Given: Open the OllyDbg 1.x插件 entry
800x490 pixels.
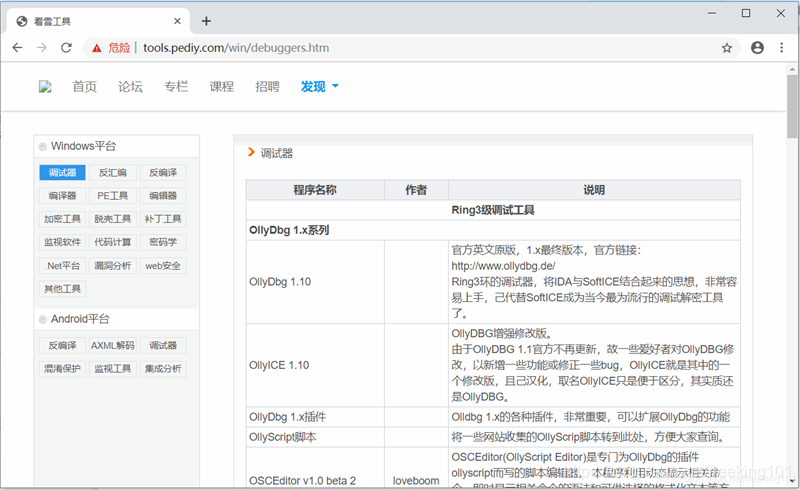Looking at the screenshot, I should (x=287, y=417).
